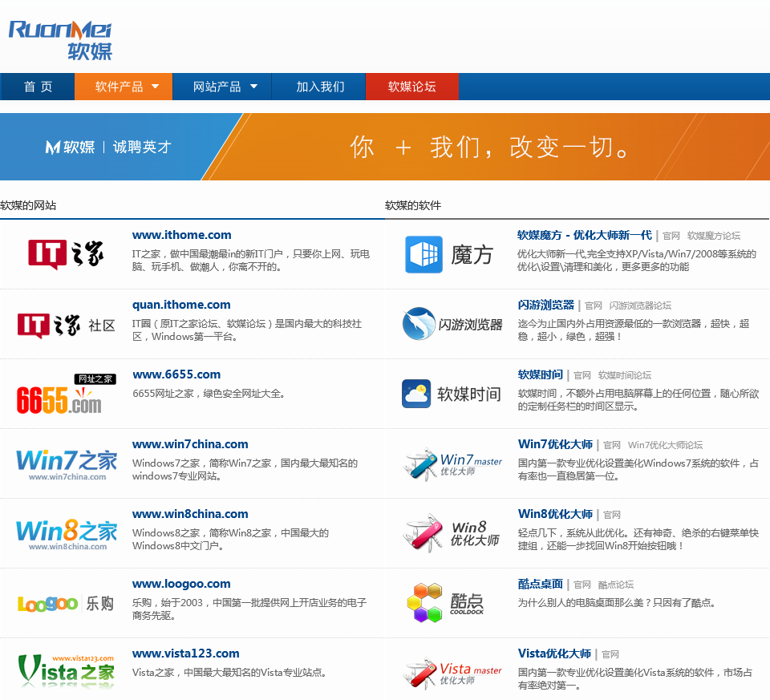
Task: Open the Vista之家 logo
Action: click(66, 671)
